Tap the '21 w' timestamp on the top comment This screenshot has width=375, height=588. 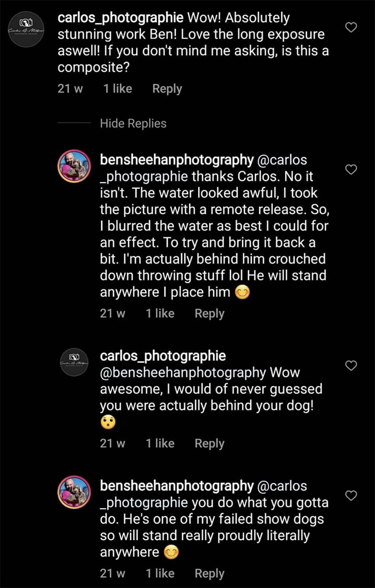[x=70, y=89]
